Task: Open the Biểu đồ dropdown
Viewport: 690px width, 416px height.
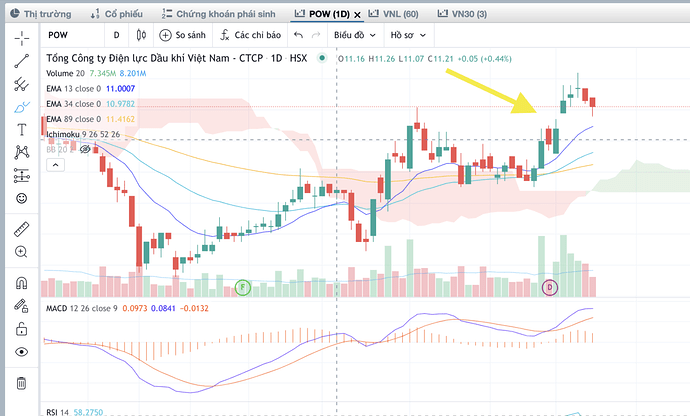Action: [355, 35]
